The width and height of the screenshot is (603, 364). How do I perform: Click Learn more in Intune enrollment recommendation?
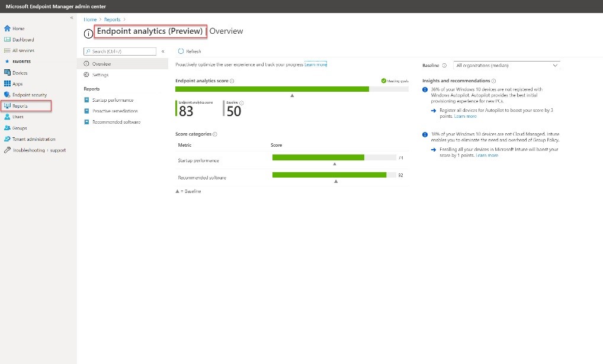487,155
